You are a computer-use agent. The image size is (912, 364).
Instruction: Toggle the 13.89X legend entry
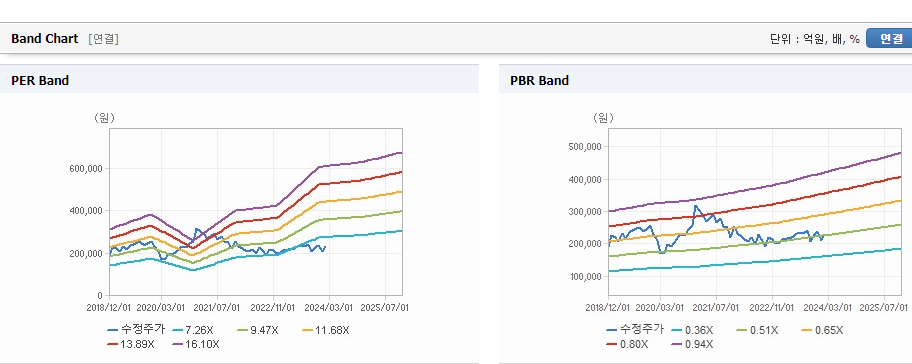pyautogui.click(x=131, y=344)
